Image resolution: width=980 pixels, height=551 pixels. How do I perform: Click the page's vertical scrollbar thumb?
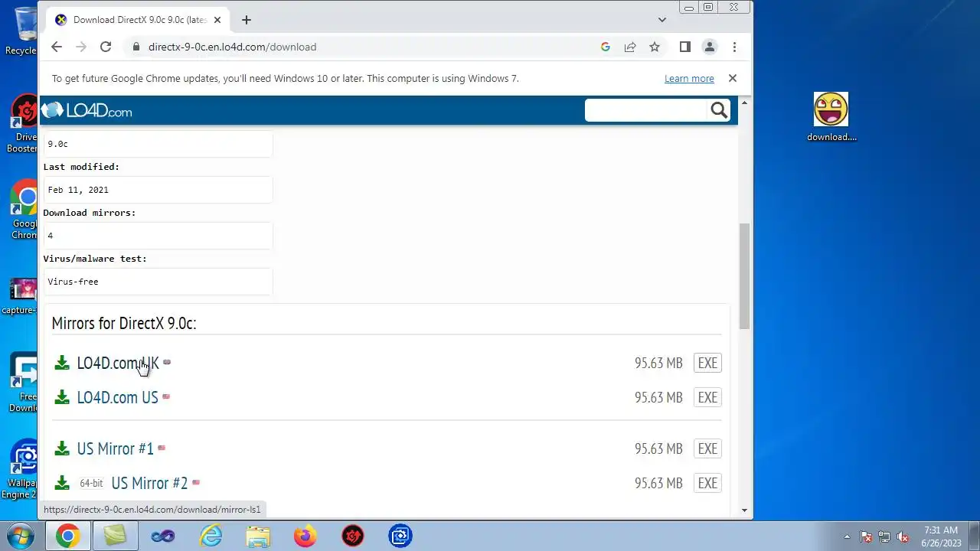[x=744, y=276]
